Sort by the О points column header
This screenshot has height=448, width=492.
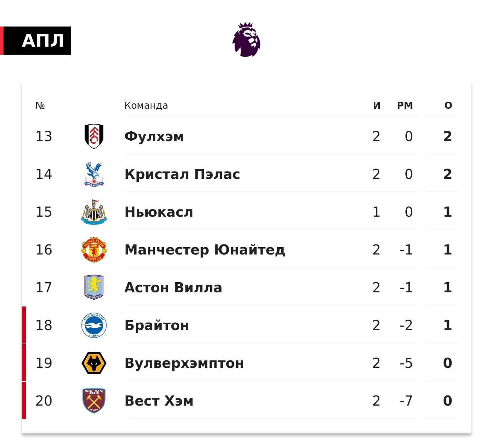click(x=448, y=105)
